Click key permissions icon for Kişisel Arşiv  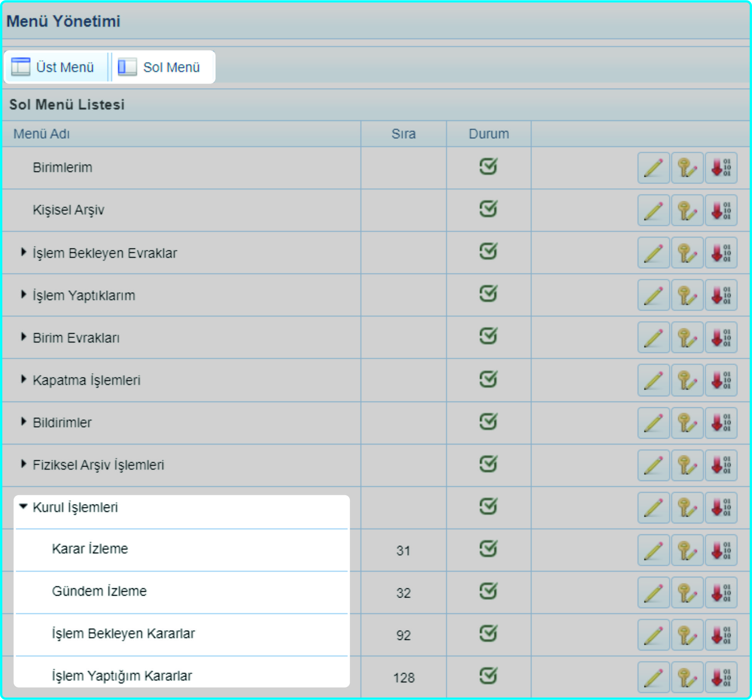[x=687, y=210]
